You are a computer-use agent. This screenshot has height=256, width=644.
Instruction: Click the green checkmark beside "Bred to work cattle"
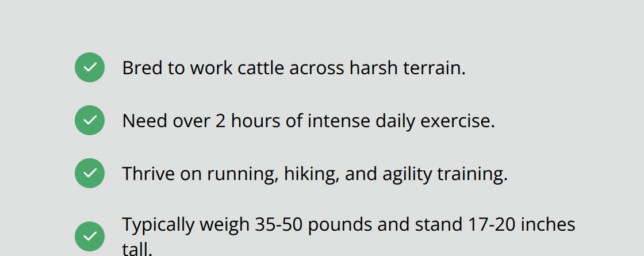pyautogui.click(x=90, y=67)
